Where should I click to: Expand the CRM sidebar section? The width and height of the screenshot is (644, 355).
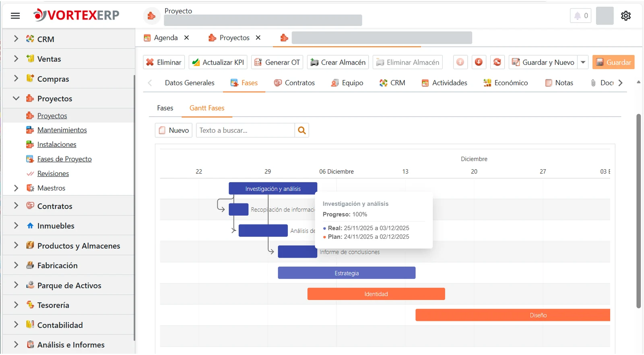point(16,39)
